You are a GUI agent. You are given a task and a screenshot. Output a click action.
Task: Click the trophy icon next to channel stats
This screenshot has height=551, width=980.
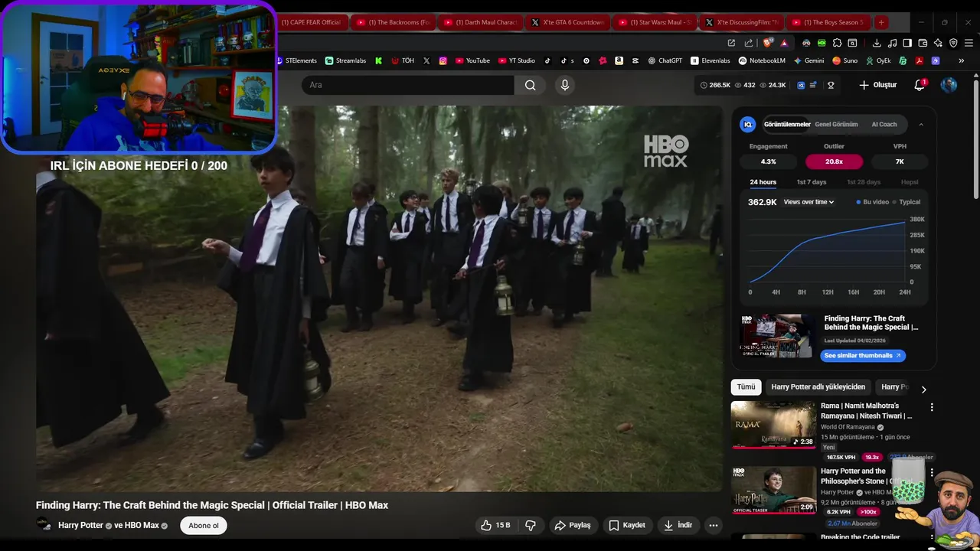831,85
